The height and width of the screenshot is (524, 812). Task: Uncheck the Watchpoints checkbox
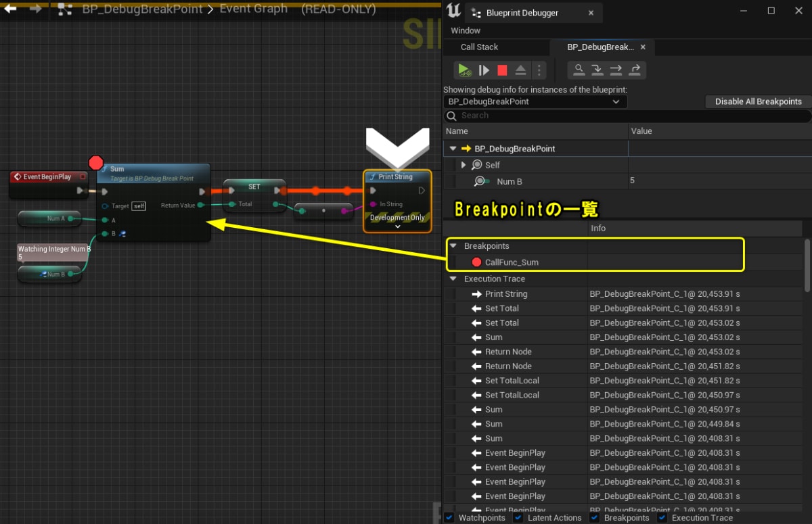(449, 517)
